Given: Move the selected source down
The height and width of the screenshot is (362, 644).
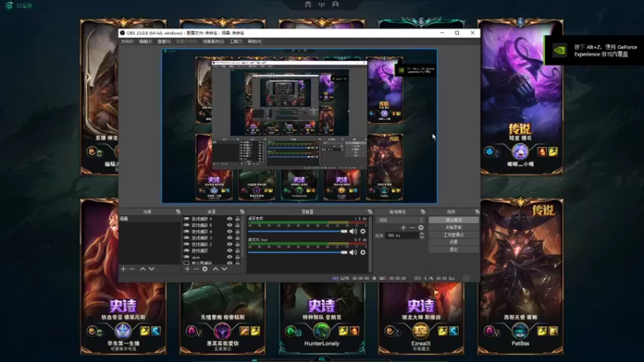Looking at the screenshot, I should [x=225, y=269].
